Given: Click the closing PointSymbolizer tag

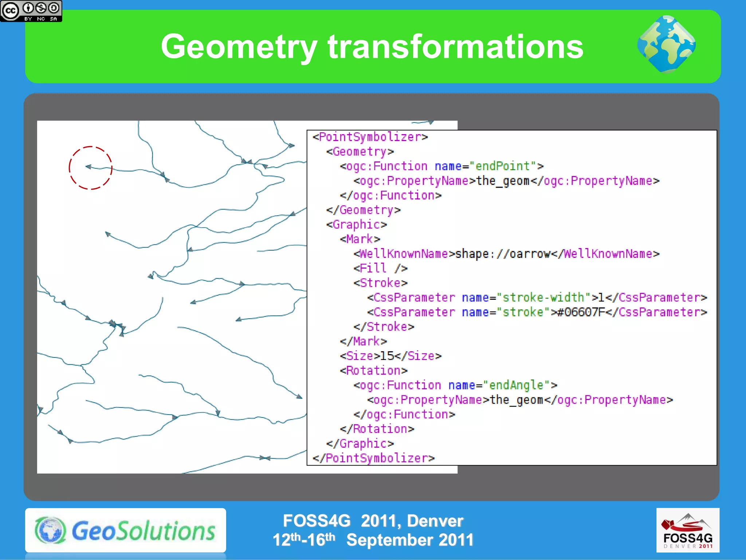Looking at the screenshot, I should [x=373, y=458].
